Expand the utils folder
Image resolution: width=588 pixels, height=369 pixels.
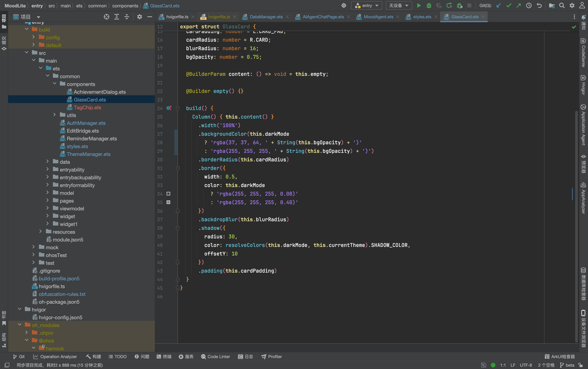point(55,115)
